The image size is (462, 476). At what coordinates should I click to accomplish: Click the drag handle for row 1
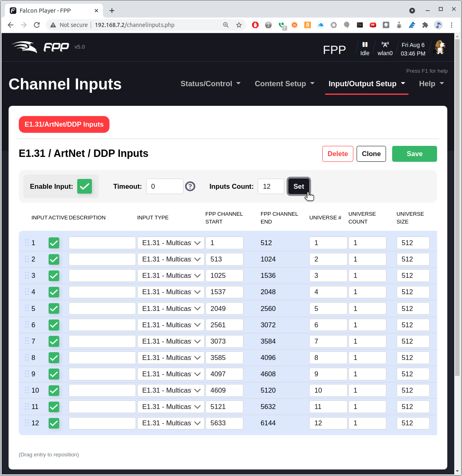pyautogui.click(x=27, y=243)
